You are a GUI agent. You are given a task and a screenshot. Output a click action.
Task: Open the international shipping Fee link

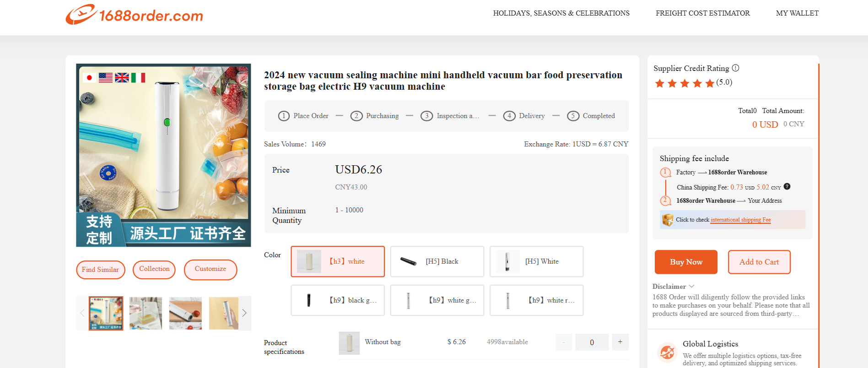coord(740,220)
